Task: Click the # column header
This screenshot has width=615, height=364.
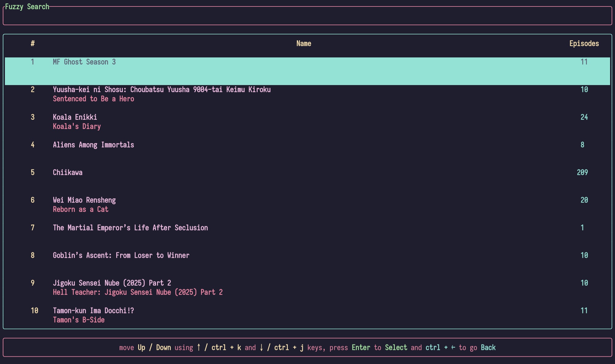Action: (33, 44)
